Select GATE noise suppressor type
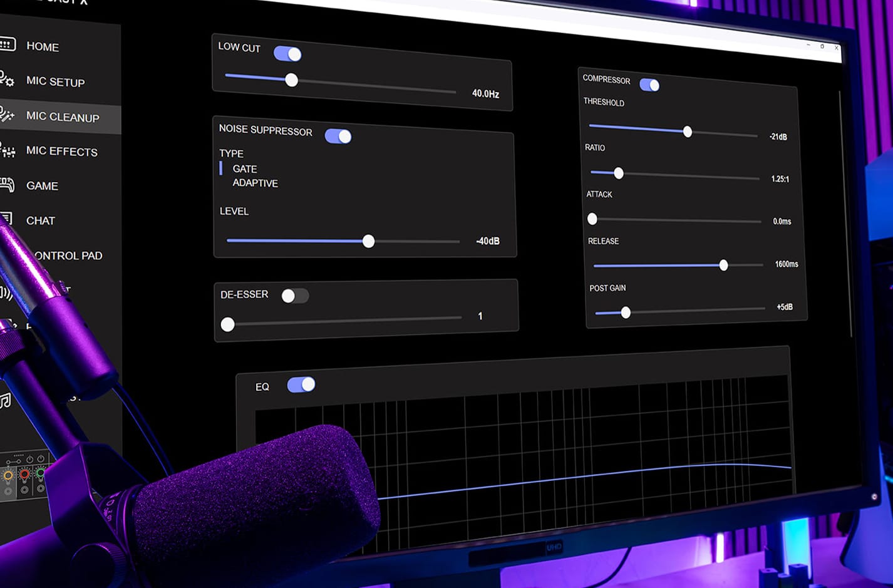Viewport: 893px width, 588px height. coord(245,169)
